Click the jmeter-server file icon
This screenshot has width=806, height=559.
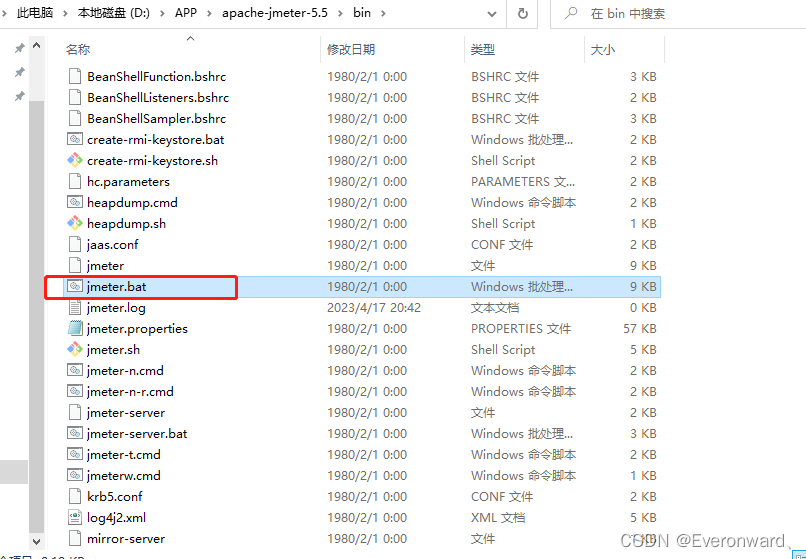click(75, 412)
